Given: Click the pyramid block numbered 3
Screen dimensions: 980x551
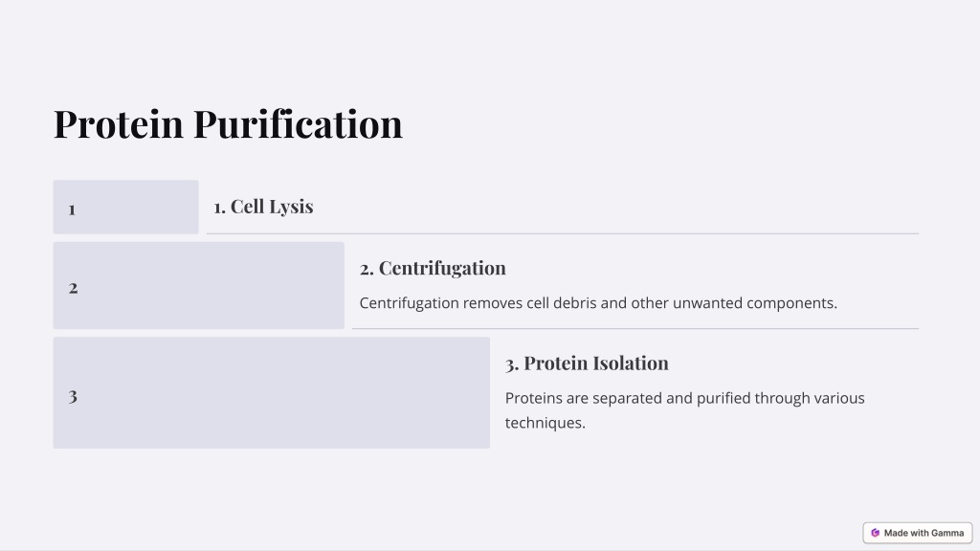Looking at the screenshot, I should click(x=271, y=393).
